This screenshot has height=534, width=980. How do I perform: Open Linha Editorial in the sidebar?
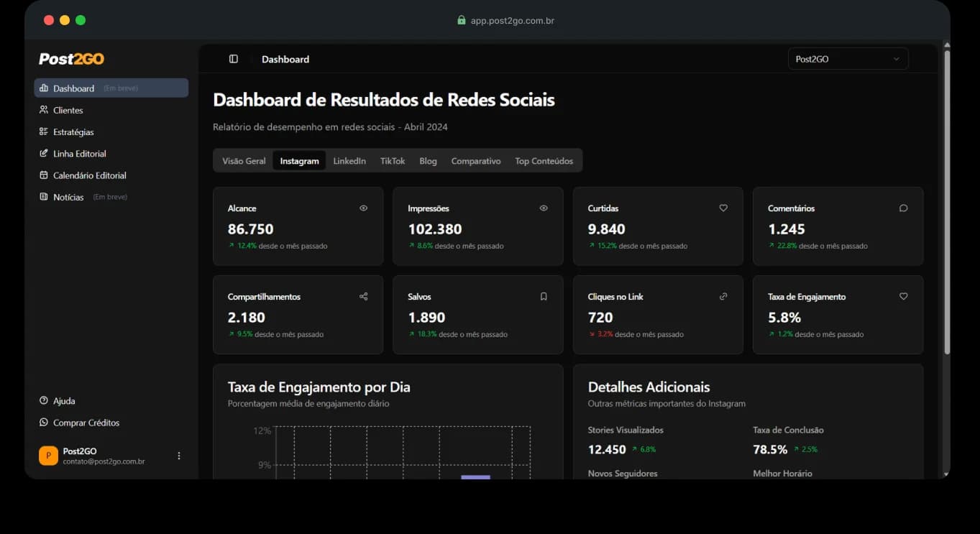click(111, 153)
